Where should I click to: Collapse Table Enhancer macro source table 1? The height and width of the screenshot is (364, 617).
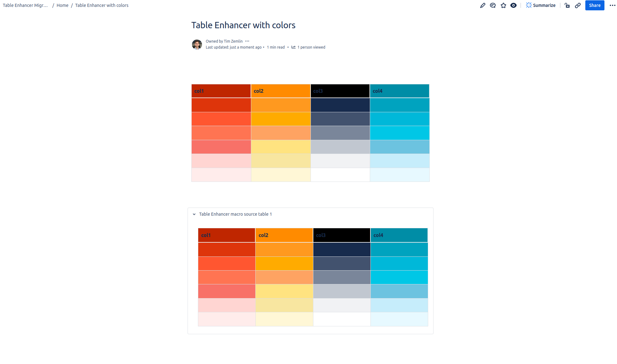[x=194, y=214]
